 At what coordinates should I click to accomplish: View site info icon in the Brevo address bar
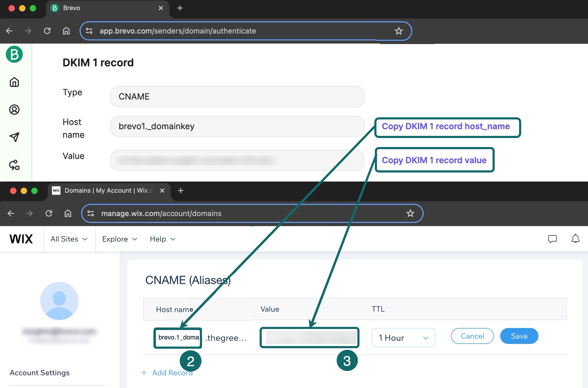pyautogui.click(x=89, y=31)
